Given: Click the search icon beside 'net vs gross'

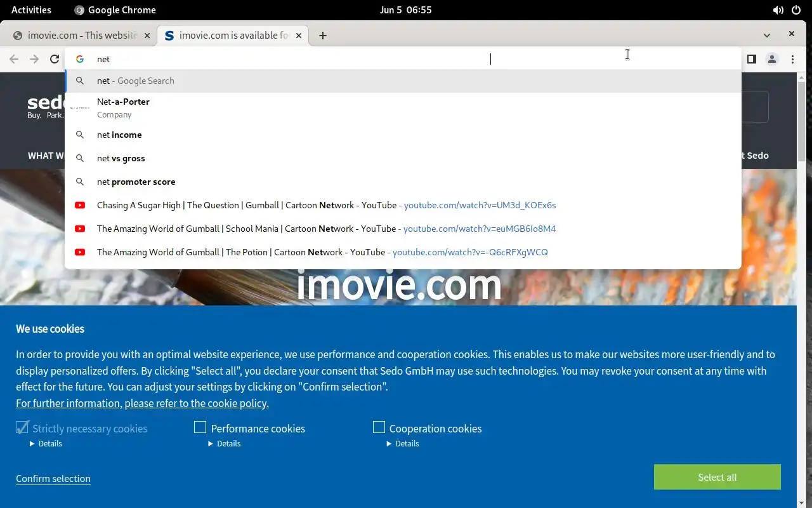Looking at the screenshot, I should pyautogui.click(x=80, y=158).
